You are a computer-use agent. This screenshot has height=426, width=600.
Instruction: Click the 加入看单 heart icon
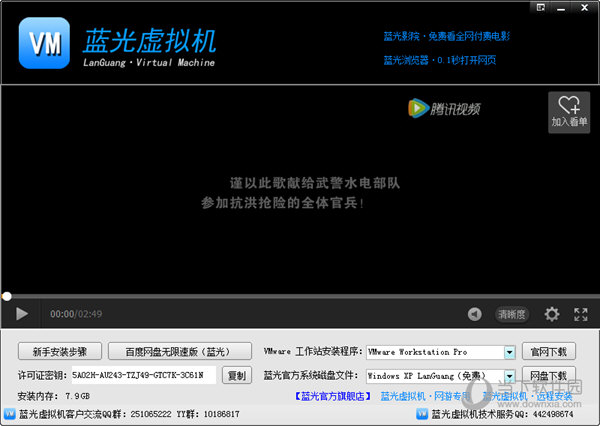[569, 113]
